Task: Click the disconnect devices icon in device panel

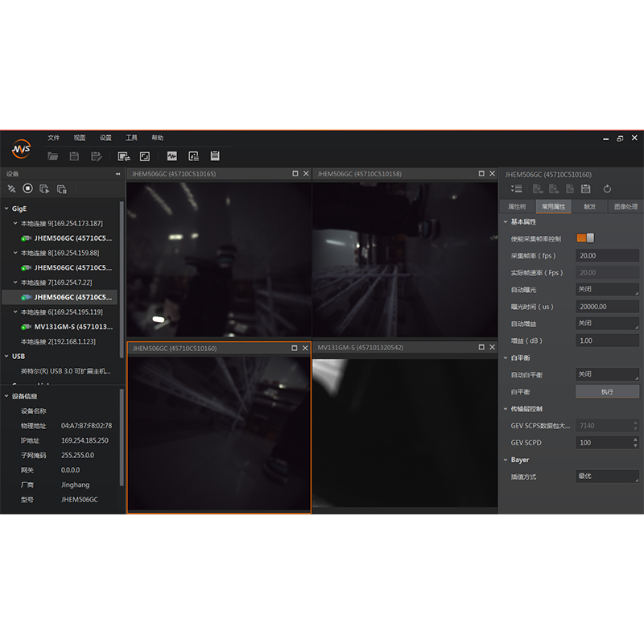Action: point(11,188)
